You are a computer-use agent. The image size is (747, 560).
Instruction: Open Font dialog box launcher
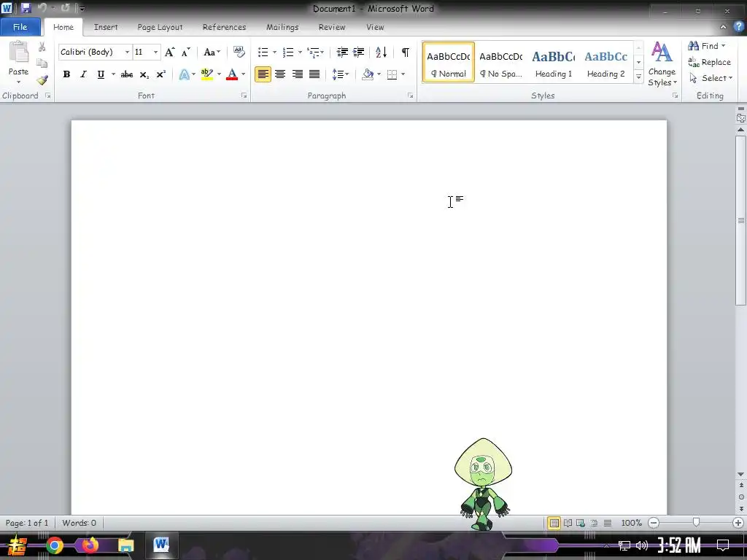(x=244, y=96)
